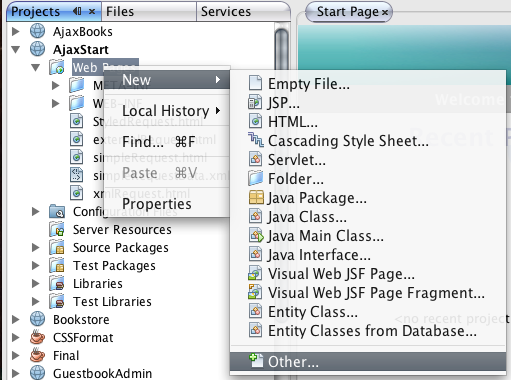The image size is (511, 380).
Task: Click the Projects panel vertical scrollbar
Action: pos(282,49)
